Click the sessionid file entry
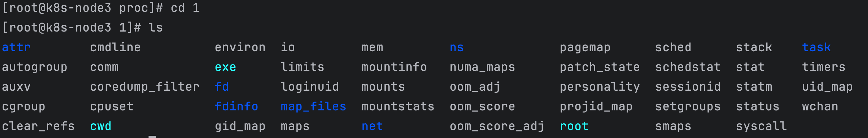868x138 pixels. [x=688, y=87]
